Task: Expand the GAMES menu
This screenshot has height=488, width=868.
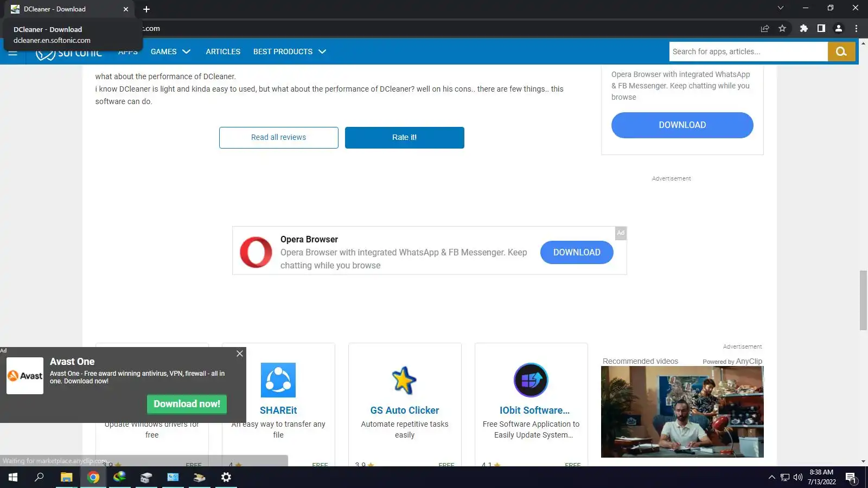Action: 170,52
